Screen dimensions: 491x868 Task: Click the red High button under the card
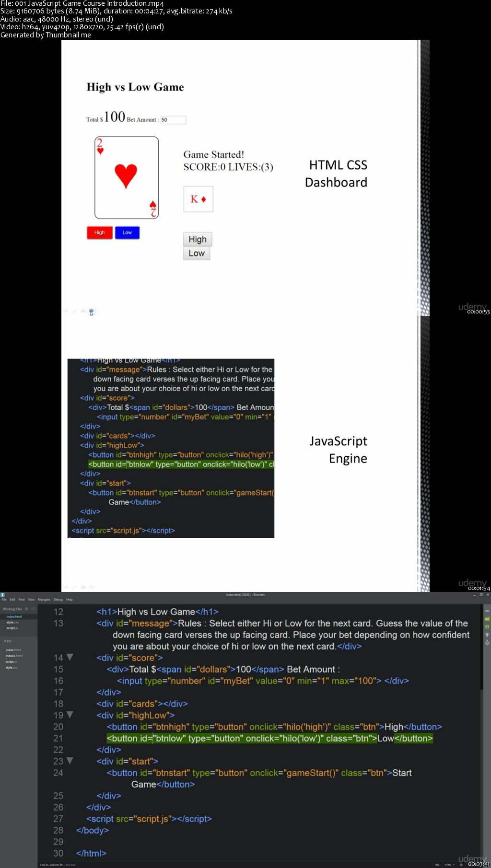point(99,232)
